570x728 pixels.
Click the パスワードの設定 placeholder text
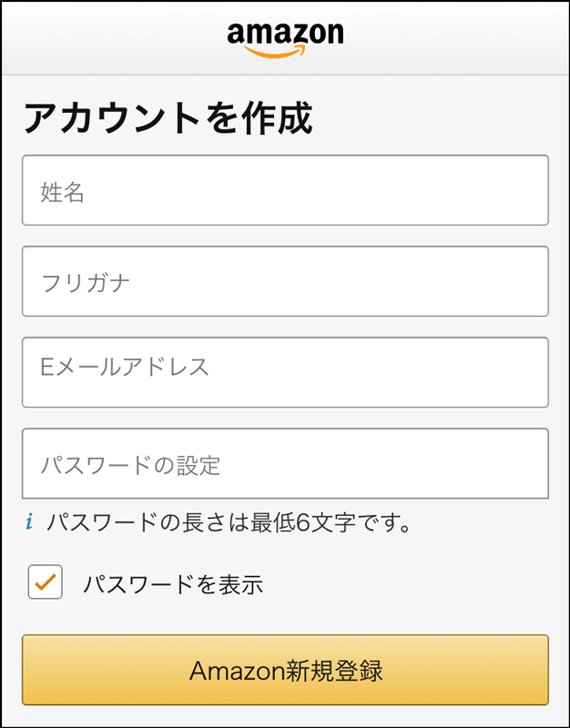pyautogui.click(x=131, y=466)
